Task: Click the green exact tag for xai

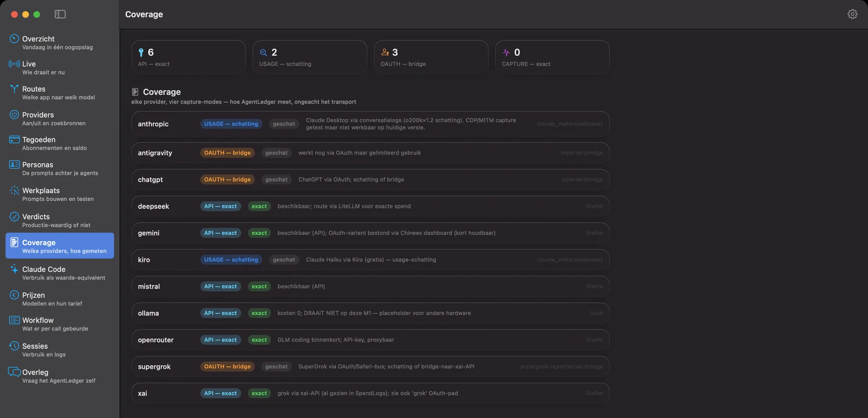Action: pos(259,393)
